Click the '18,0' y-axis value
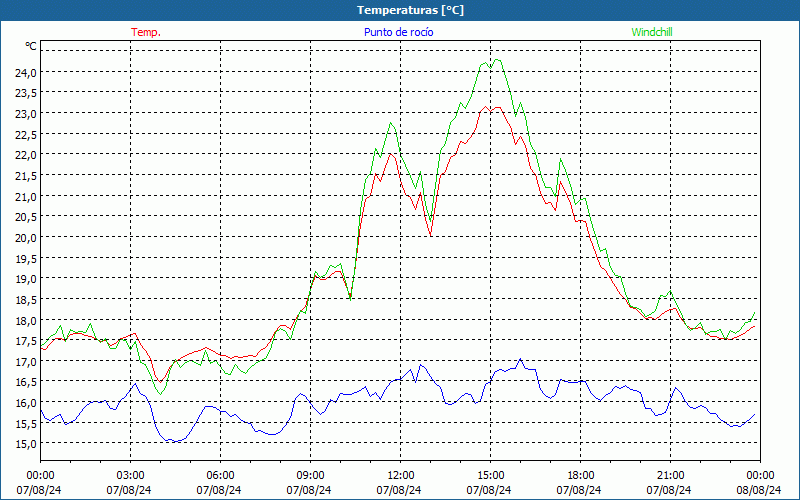This screenshot has width=800, height=500. (x=26, y=320)
